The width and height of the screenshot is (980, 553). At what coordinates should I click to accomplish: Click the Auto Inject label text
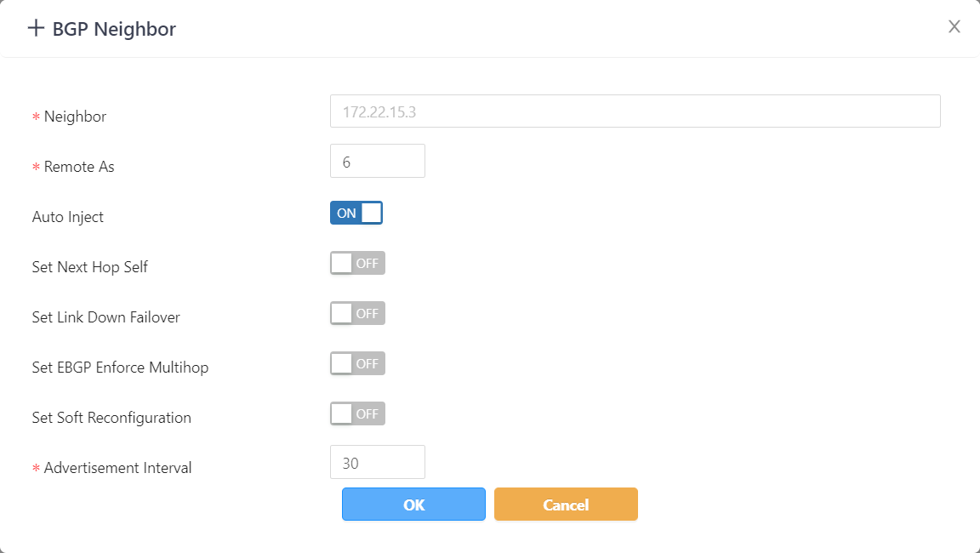[68, 217]
